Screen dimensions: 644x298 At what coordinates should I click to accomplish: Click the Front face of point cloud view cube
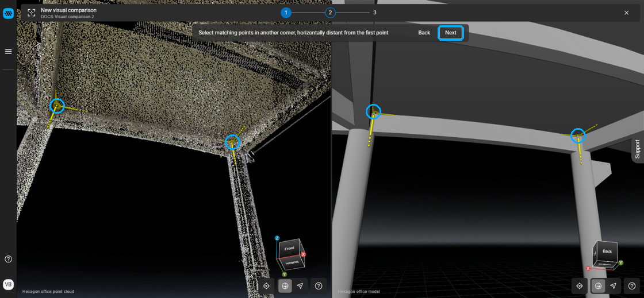[290, 249]
